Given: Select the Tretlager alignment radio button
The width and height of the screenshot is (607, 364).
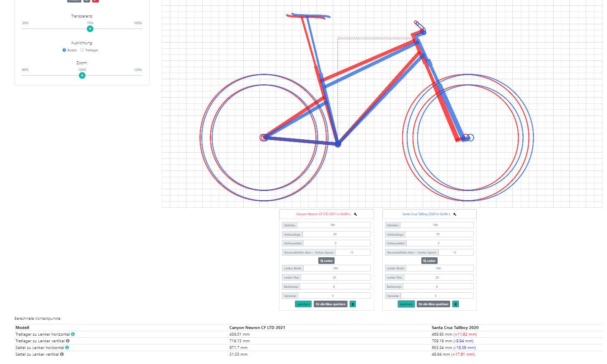Looking at the screenshot, I should 82,50.
